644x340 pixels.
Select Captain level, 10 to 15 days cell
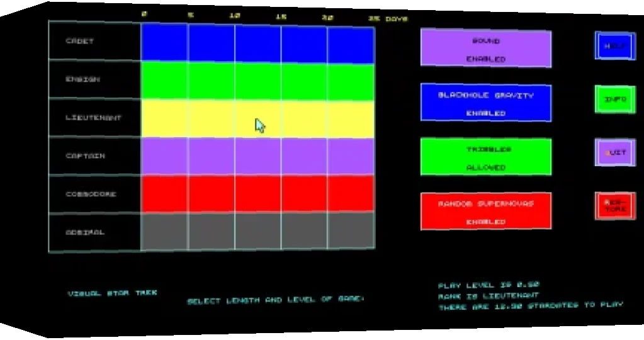coord(258,156)
